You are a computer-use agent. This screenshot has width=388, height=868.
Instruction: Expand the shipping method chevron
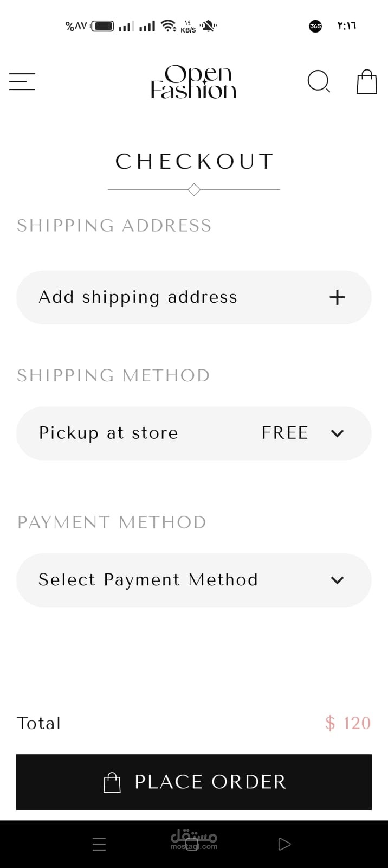(x=337, y=433)
